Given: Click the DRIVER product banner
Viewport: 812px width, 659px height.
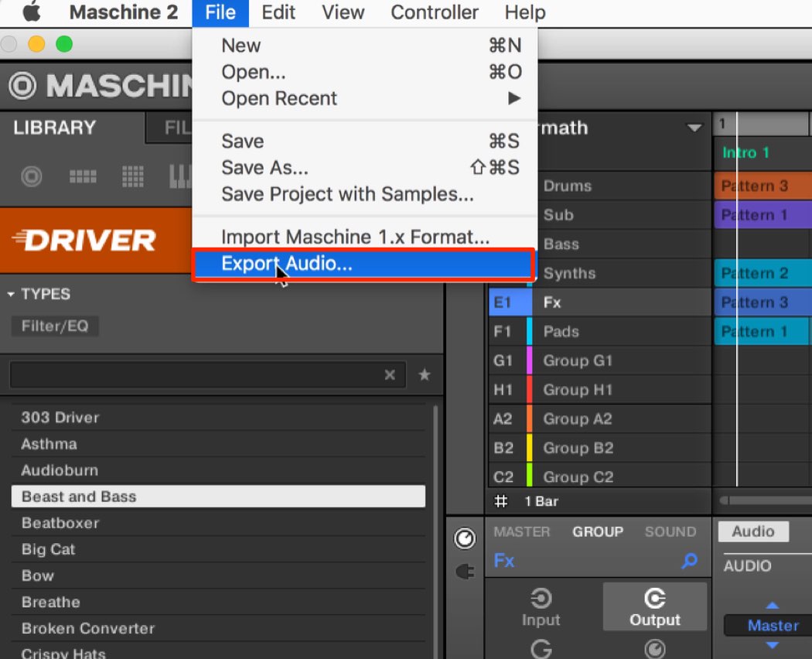Looking at the screenshot, I should click(x=96, y=241).
